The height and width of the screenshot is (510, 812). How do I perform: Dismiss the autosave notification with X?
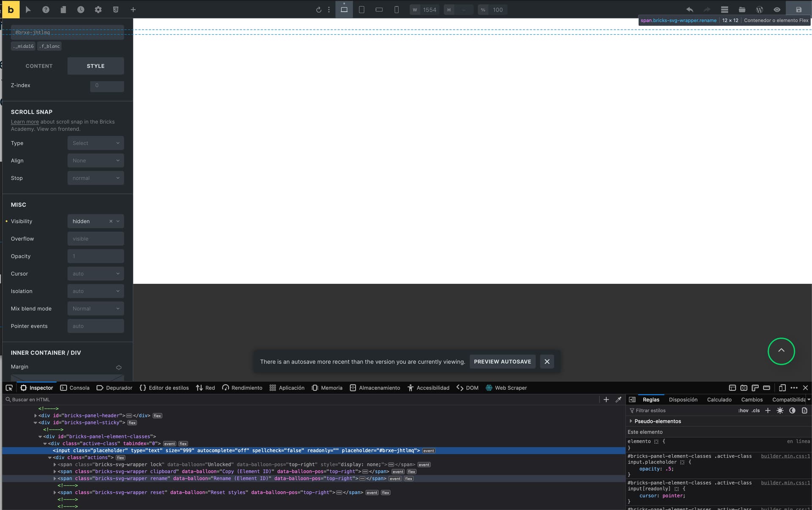point(547,362)
